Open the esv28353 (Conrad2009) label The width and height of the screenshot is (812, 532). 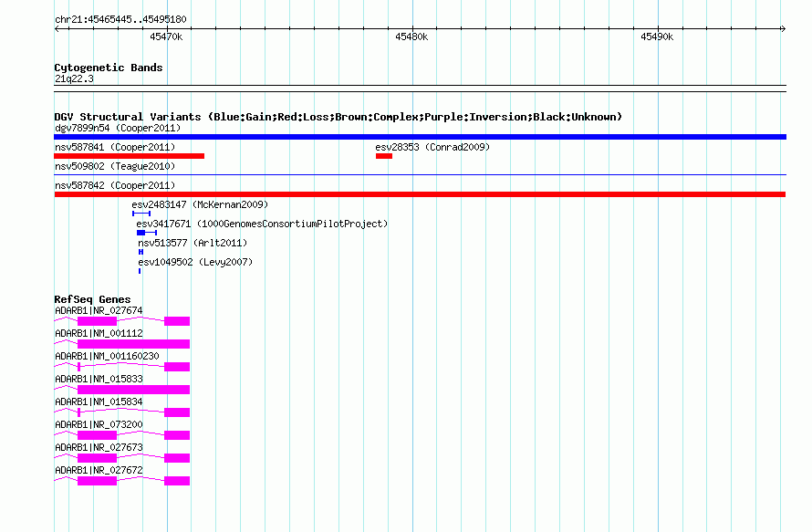[x=432, y=147]
